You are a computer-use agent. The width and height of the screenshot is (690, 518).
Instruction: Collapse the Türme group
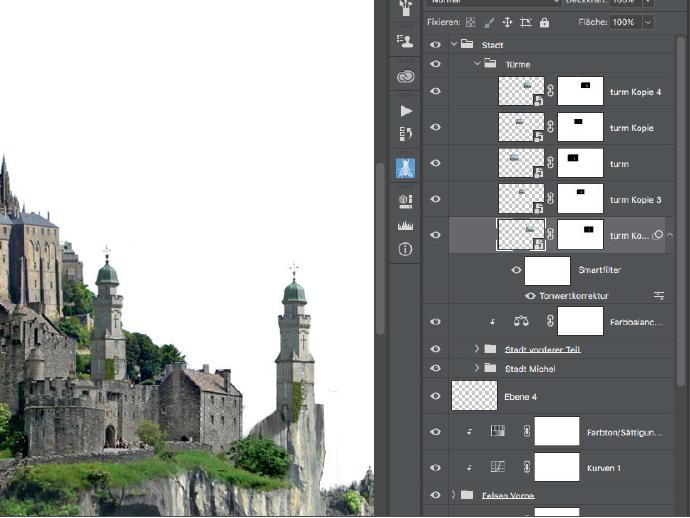[477, 64]
